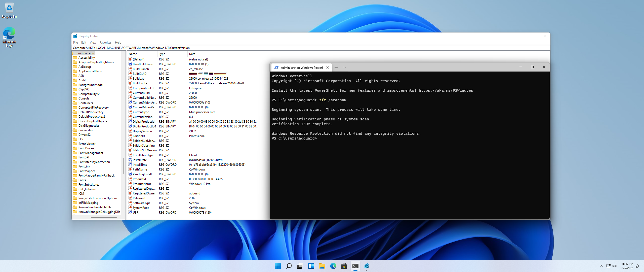
Task: Open Microsoft Store from taskbar
Action: pos(344,266)
